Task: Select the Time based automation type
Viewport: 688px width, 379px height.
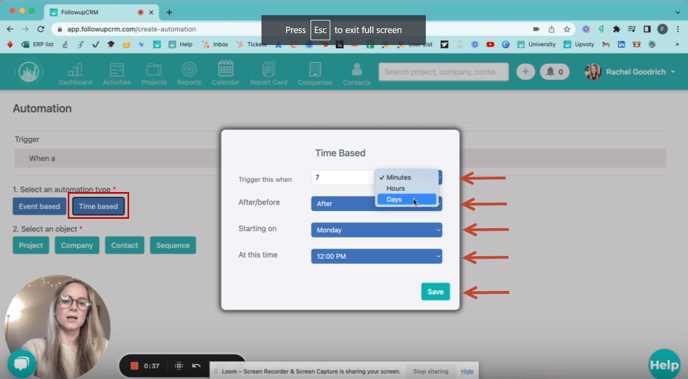Action: click(98, 206)
